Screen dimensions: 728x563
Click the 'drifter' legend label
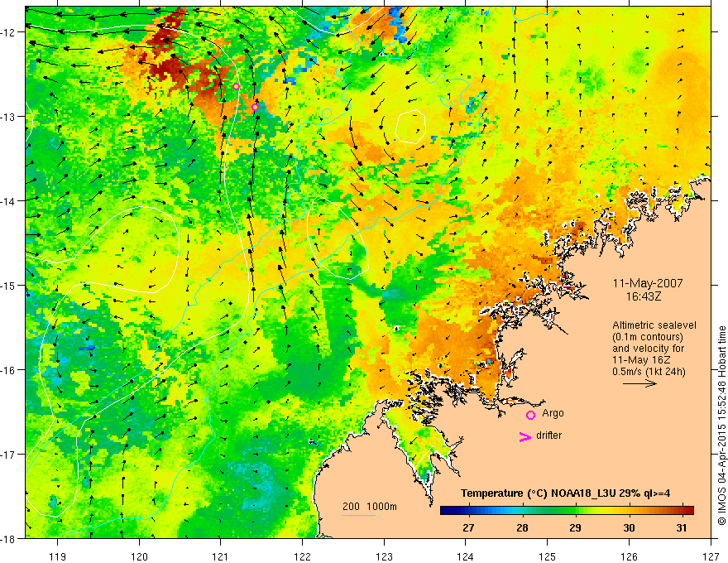[x=548, y=435]
